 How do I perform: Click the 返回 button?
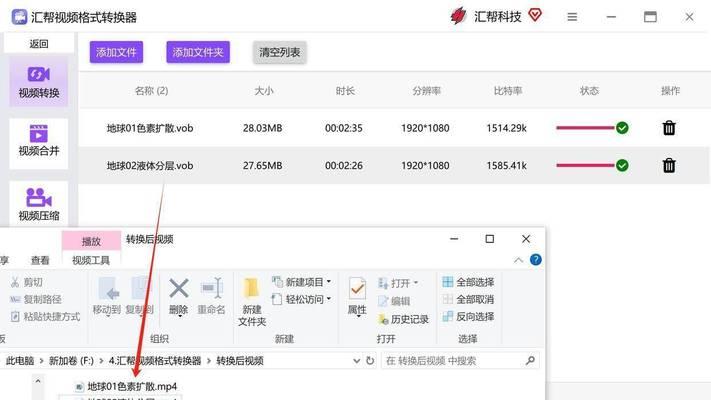tap(39, 44)
